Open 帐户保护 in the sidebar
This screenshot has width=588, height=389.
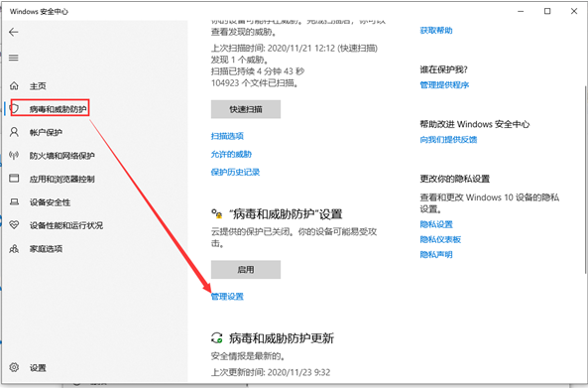coord(46,132)
